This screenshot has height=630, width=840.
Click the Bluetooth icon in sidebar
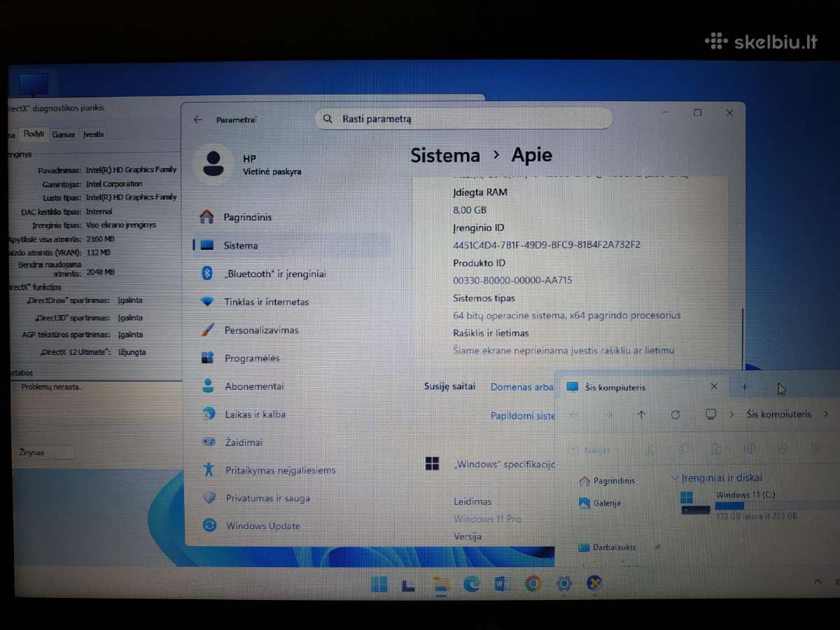click(207, 274)
